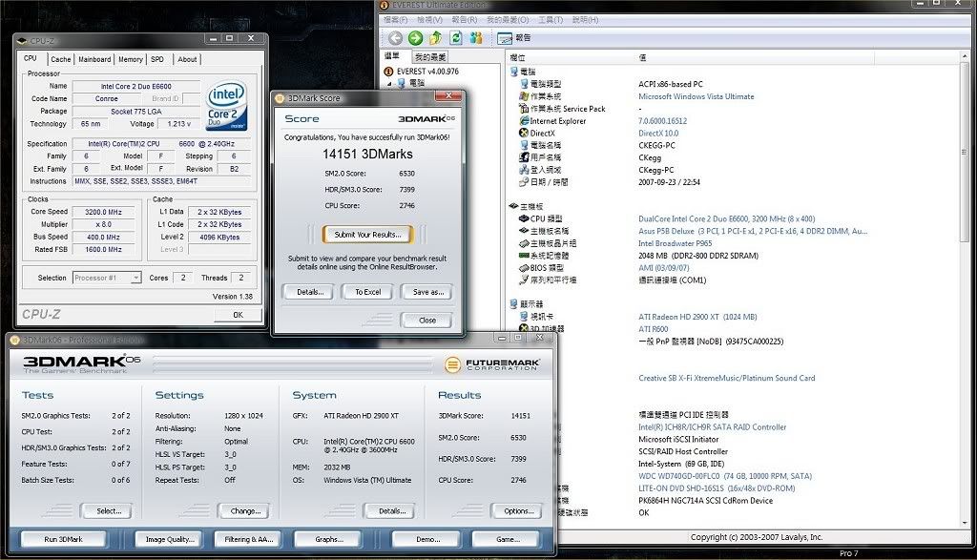Click the EVEREST green forward arrow icon
977x560 pixels.
click(x=416, y=38)
